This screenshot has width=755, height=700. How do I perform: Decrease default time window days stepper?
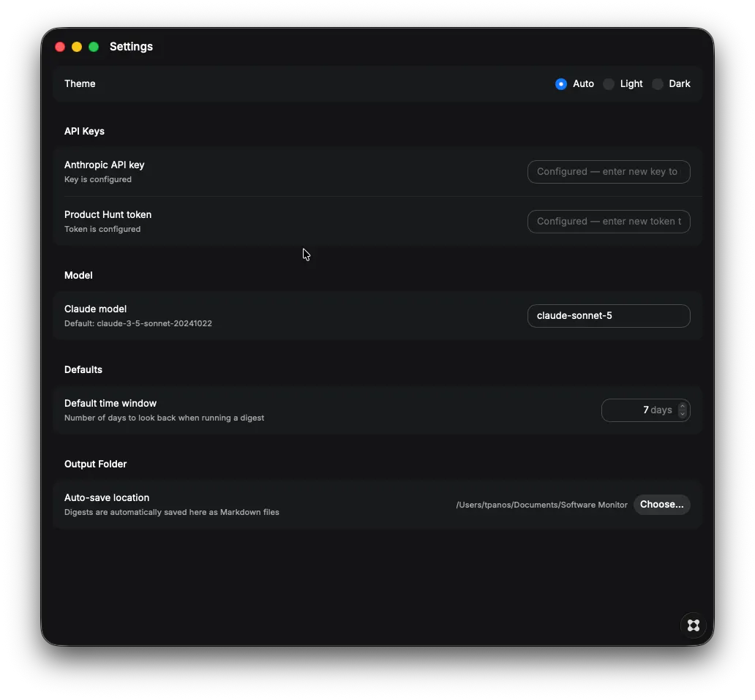pyautogui.click(x=683, y=414)
